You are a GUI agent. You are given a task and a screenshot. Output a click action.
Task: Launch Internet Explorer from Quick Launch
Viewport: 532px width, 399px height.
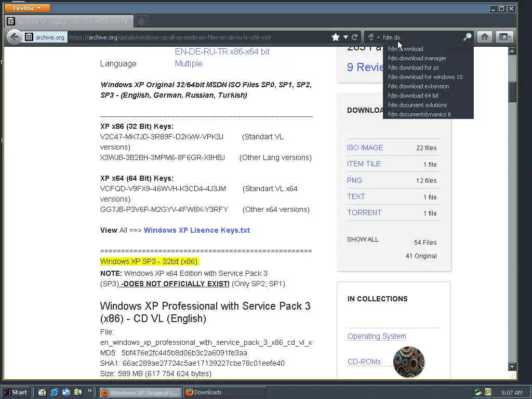[54, 392]
